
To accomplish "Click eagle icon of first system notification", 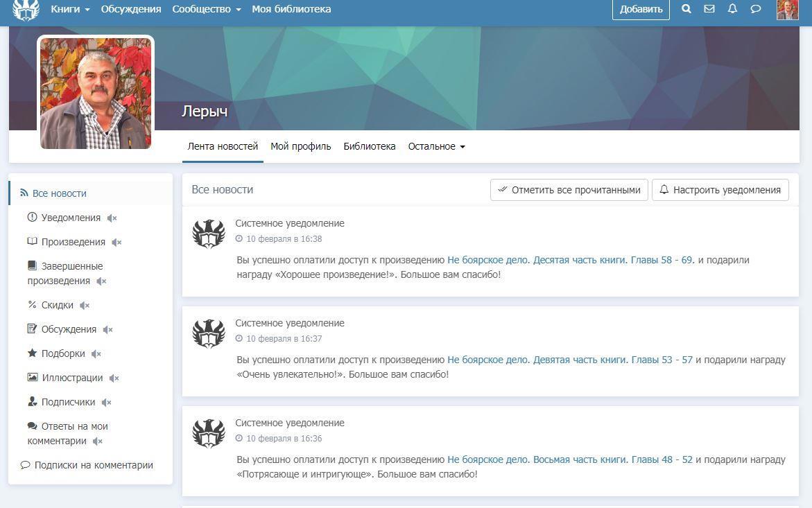I will pyautogui.click(x=208, y=234).
